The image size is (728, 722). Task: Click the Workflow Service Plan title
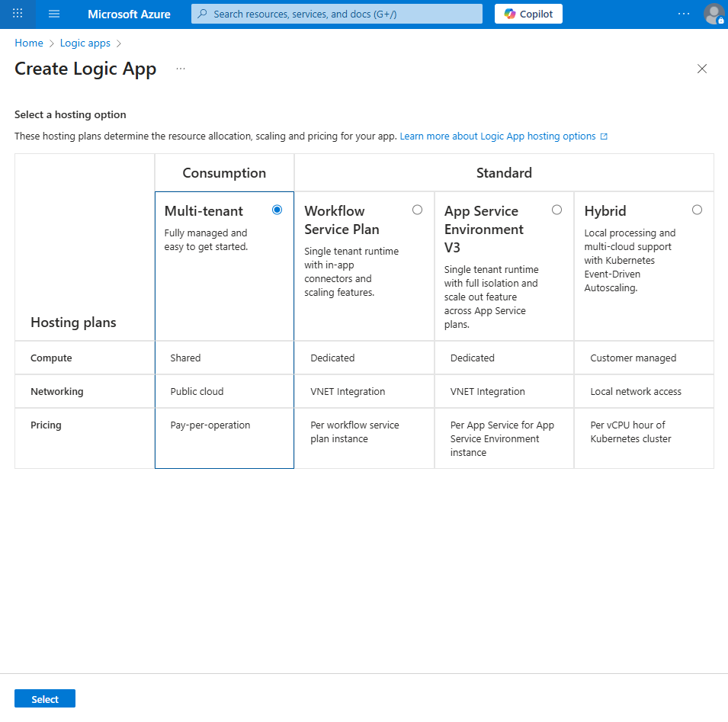342,220
